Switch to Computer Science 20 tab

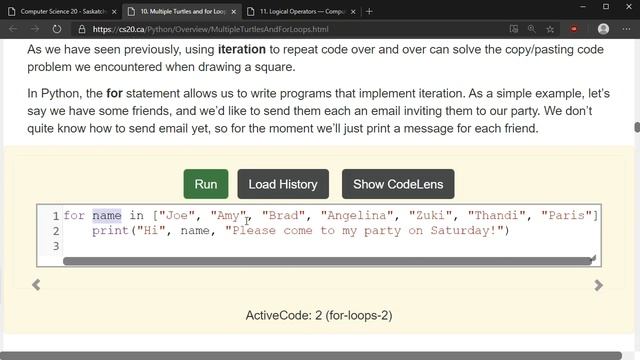(62, 11)
